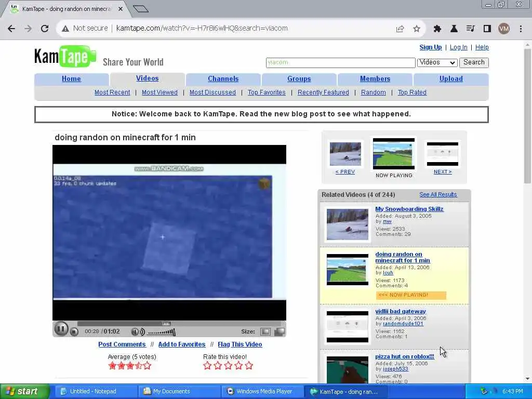Go back with the browser back arrow

pos(11,29)
